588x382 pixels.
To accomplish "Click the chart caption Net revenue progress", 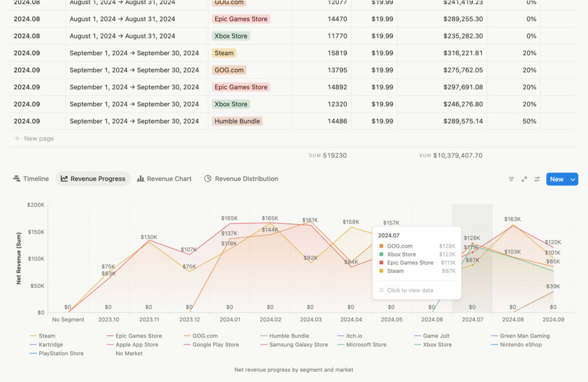I will 293,369.
